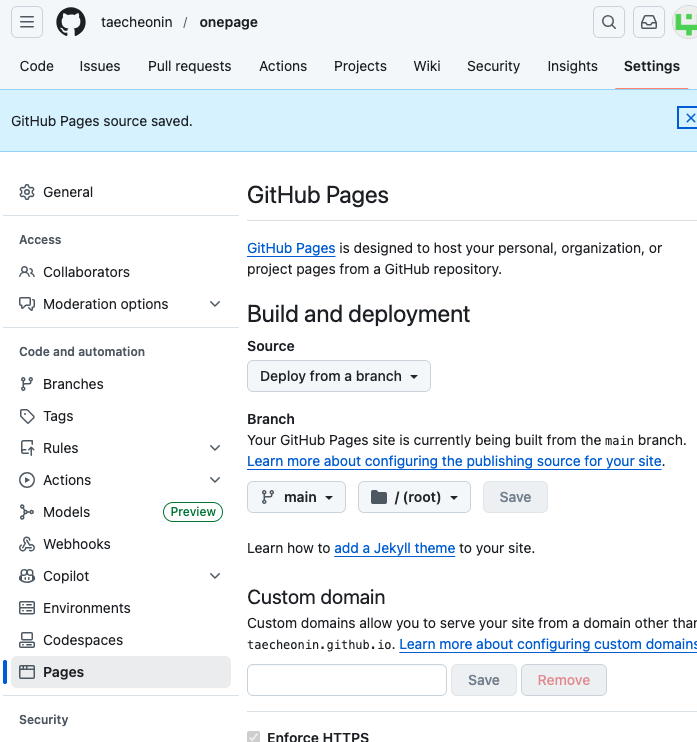This screenshot has width=697, height=742.
Task: Click the Copilot icon in sidebar
Action: [x=27, y=576]
